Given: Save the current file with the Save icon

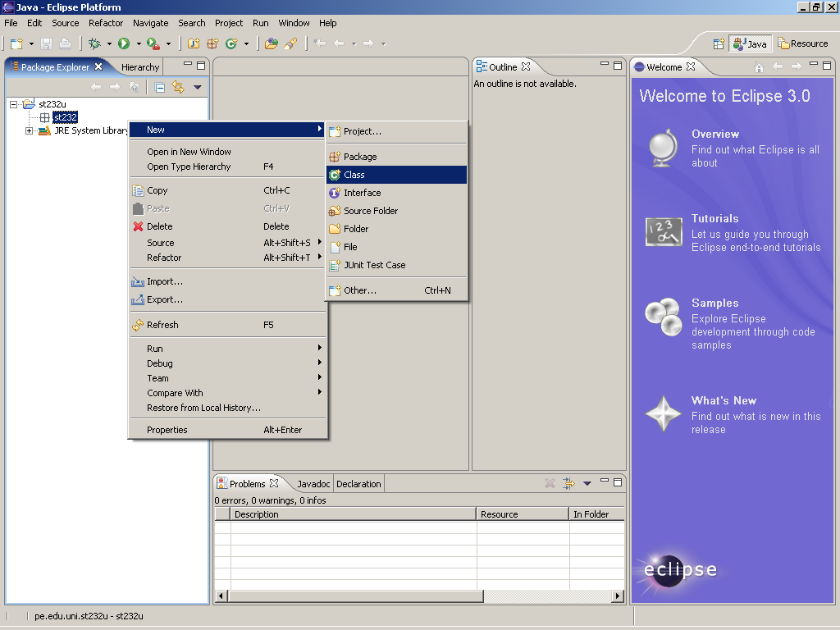Looking at the screenshot, I should (46, 43).
